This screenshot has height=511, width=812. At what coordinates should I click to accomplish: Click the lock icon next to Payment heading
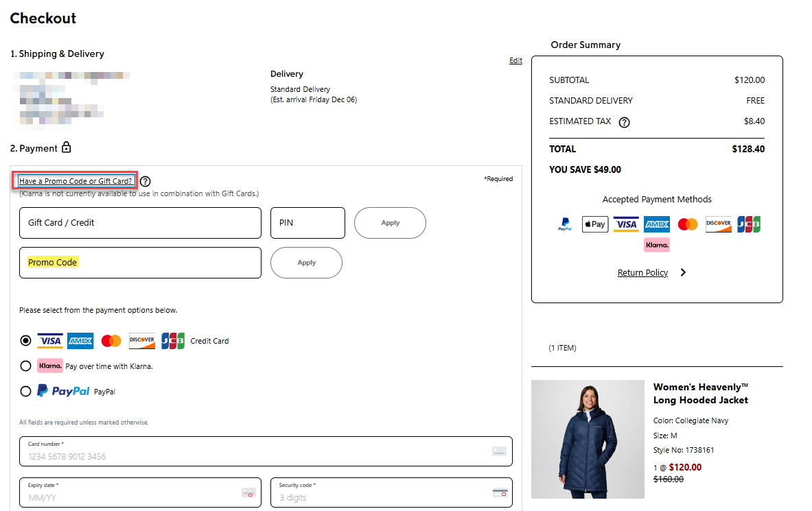[66, 147]
